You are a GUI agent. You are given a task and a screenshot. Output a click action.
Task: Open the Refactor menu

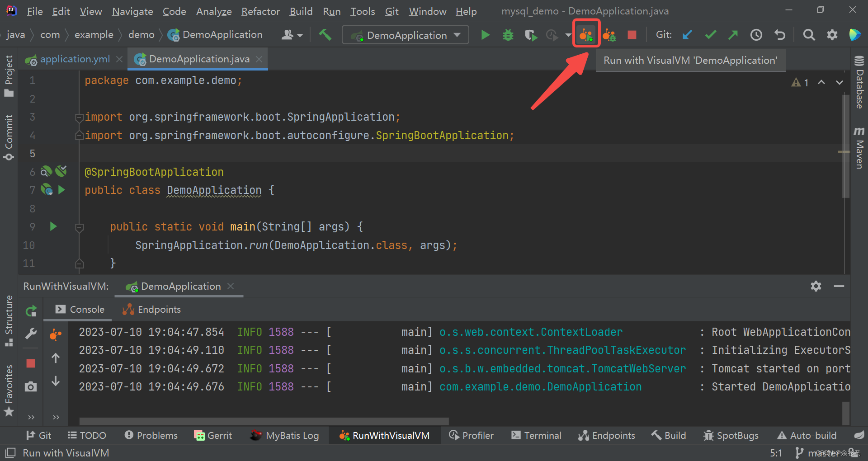260,11
